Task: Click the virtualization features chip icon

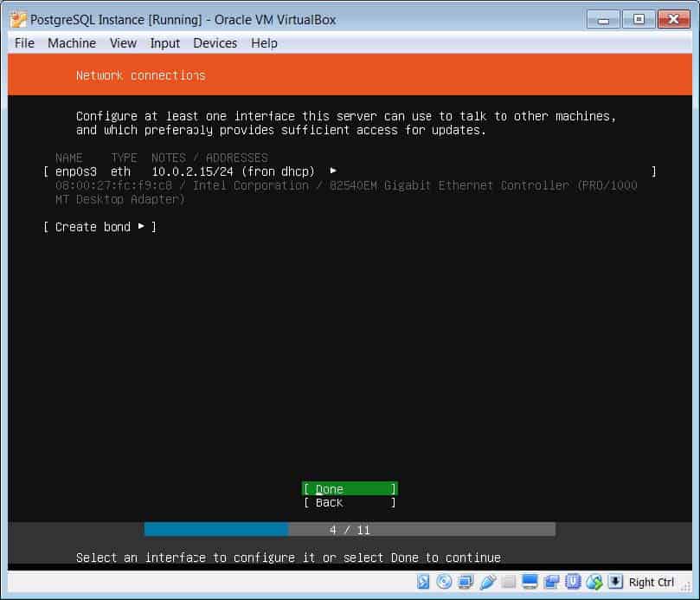Action: pos(573,582)
